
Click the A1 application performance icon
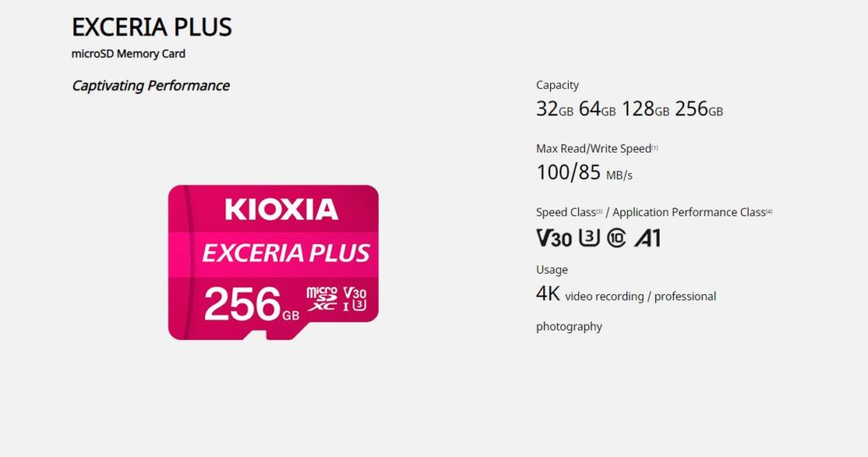click(647, 238)
